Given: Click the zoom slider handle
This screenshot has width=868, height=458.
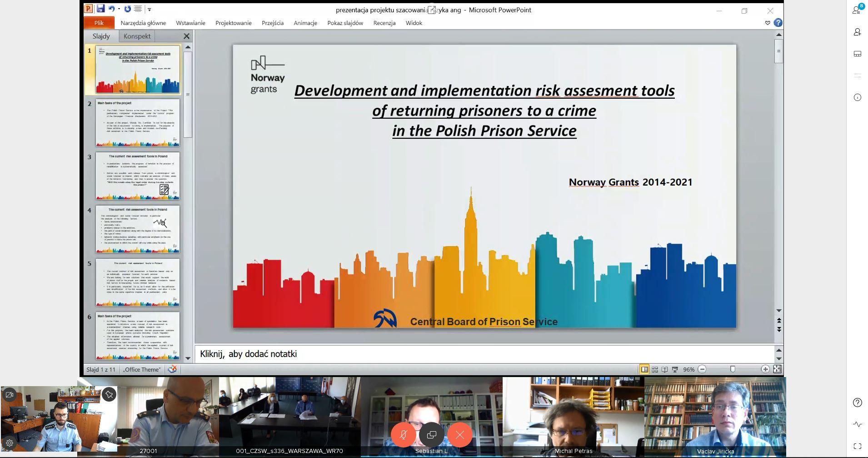Looking at the screenshot, I should 733,369.
